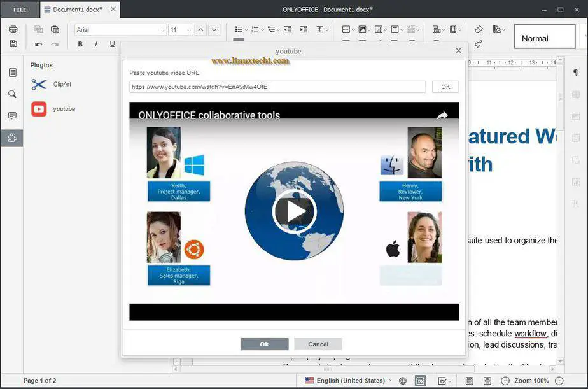Click the Insert image icon
The height and width of the screenshot is (389, 588).
[x=362, y=29]
